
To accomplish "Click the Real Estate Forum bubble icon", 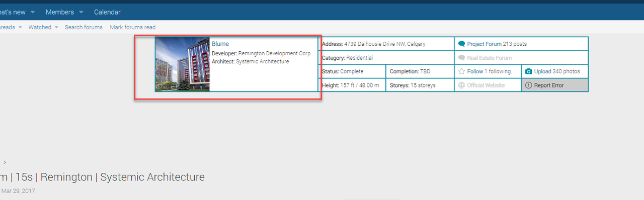I will tap(461, 58).
